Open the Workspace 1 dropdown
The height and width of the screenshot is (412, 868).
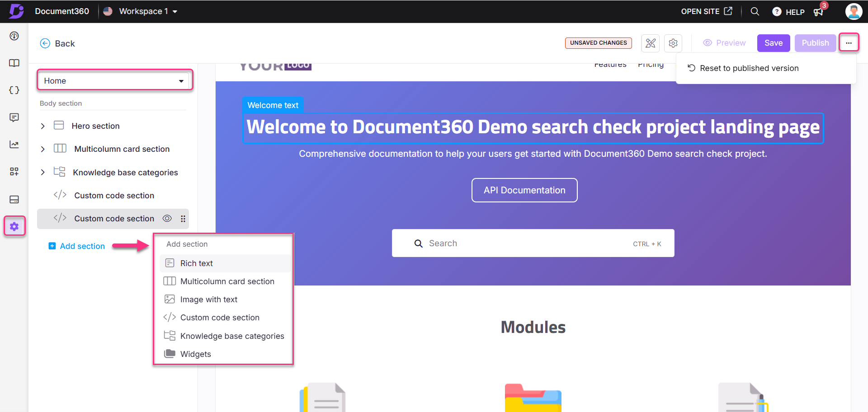pos(147,11)
